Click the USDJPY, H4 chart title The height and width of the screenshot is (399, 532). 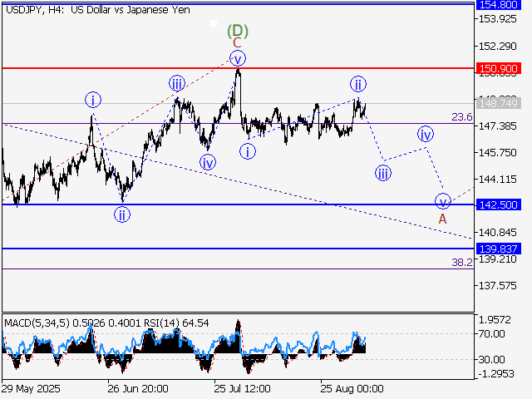point(96,9)
